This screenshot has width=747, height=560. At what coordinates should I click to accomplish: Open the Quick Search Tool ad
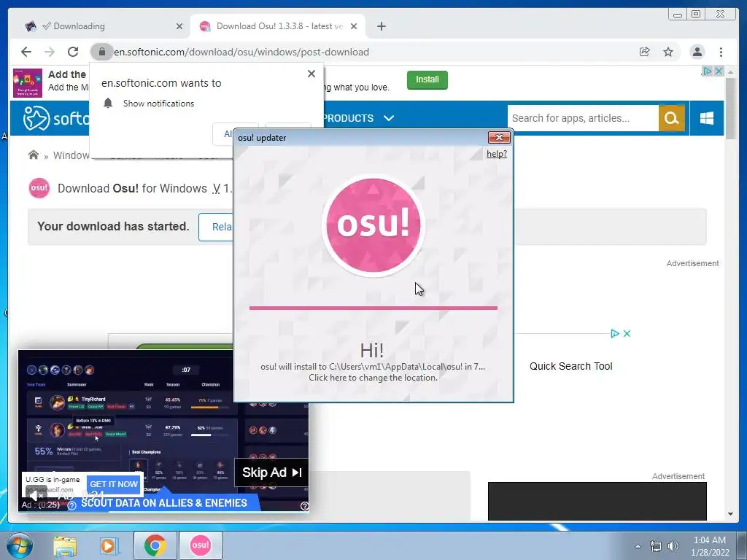point(570,366)
